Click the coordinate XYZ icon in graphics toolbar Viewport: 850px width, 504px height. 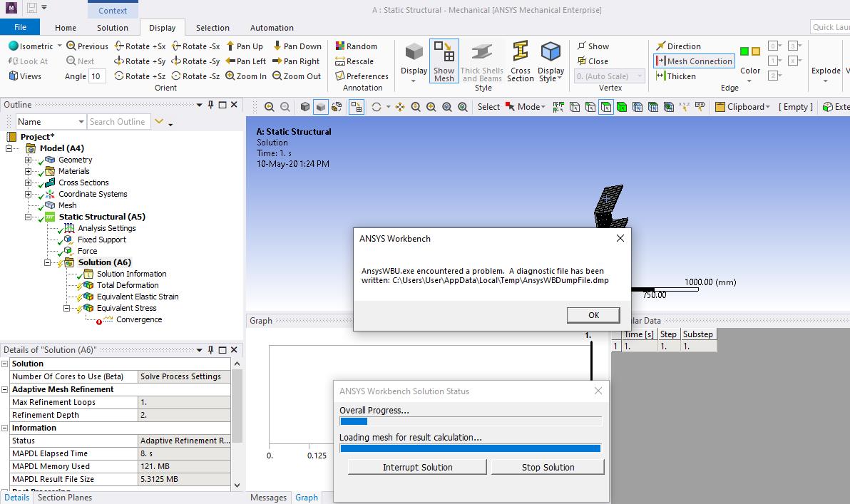(x=684, y=107)
